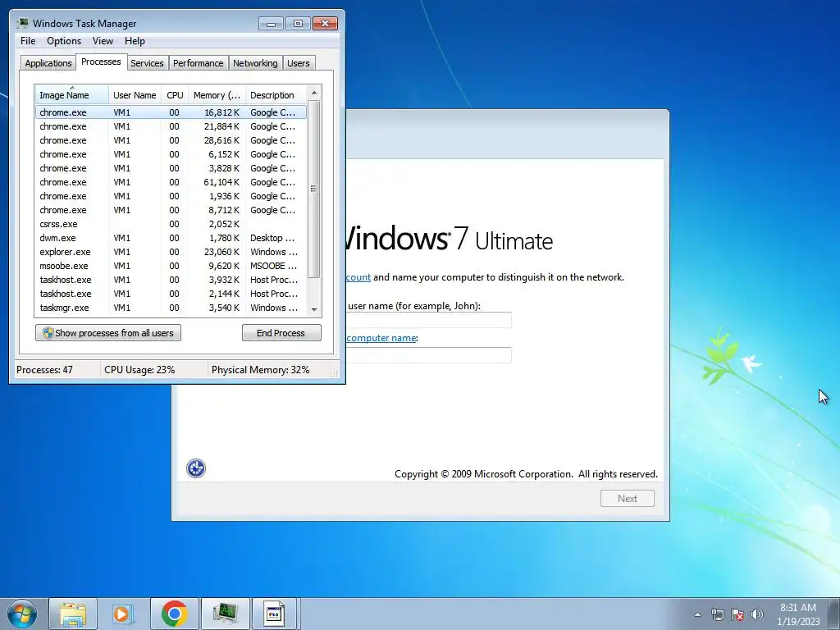Open the Action Center flag icon
The image size is (840, 630).
click(737, 614)
